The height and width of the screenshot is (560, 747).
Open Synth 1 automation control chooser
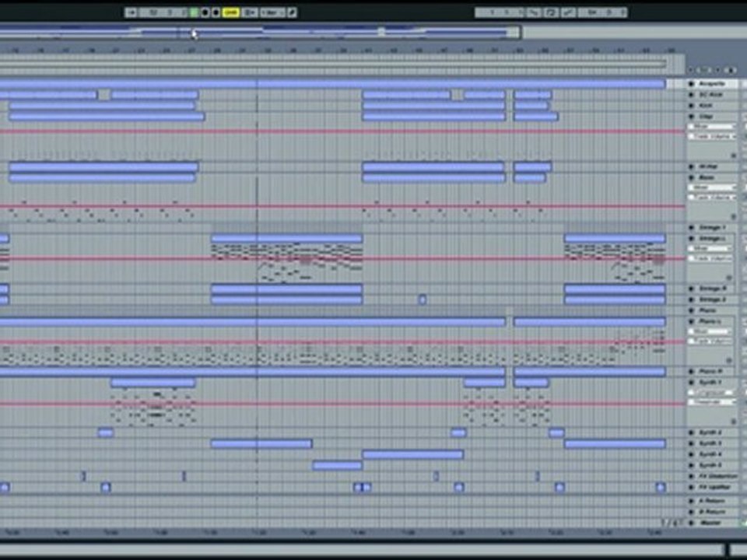(x=711, y=402)
